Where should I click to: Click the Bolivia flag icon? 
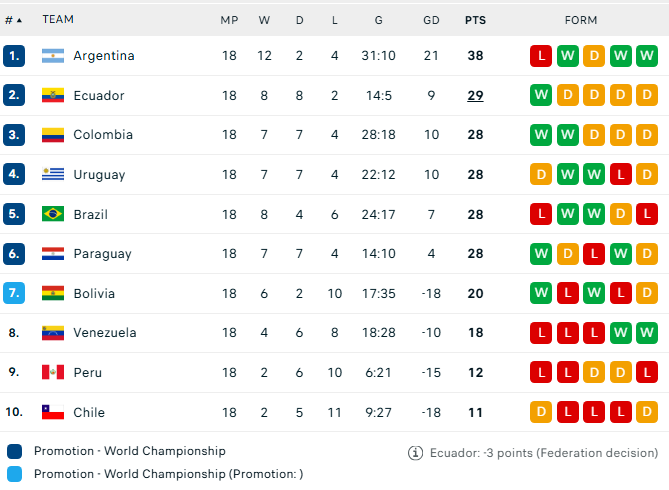tap(53, 294)
